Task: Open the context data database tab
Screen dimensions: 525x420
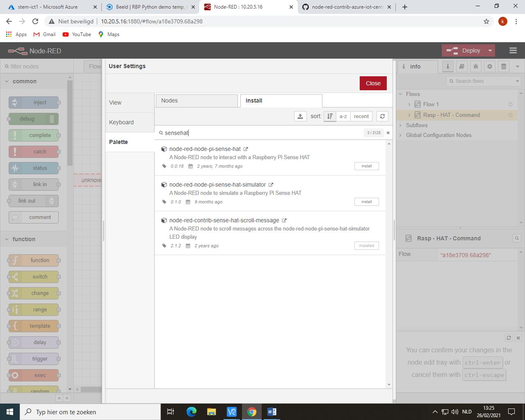Action: point(504,66)
